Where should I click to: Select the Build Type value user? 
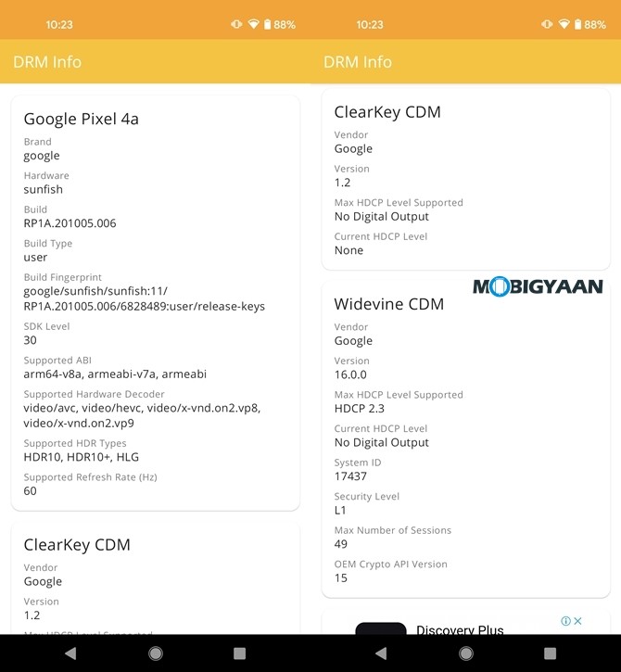(x=35, y=257)
